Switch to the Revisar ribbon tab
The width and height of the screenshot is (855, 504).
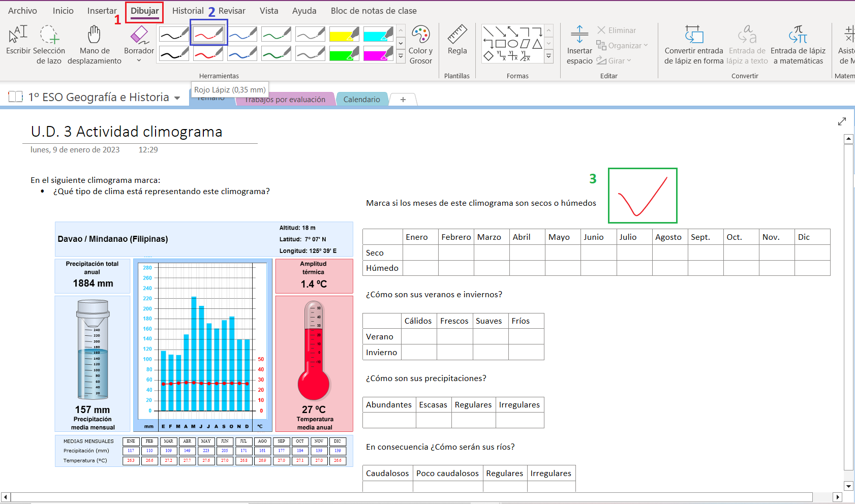pyautogui.click(x=232, y=10)
